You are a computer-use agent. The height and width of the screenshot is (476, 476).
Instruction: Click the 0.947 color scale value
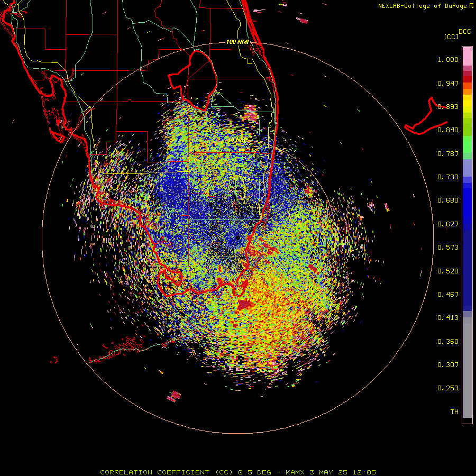pos(448,83)
